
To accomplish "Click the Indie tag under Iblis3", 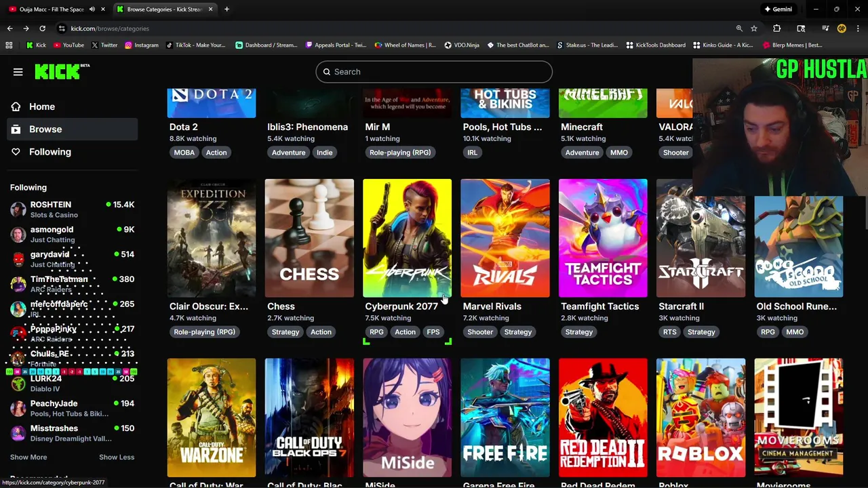I will pyautogui.click(x=324, y=152).
